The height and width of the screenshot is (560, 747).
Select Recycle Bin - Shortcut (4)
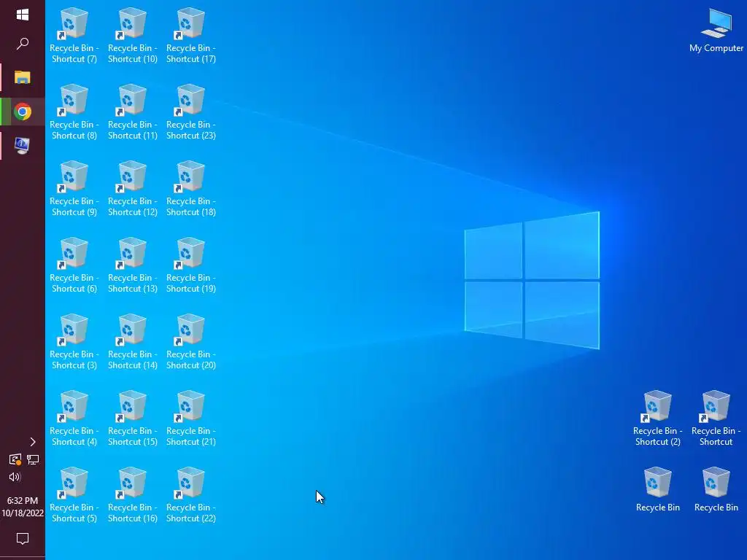pyautogui.click(x=74, y=419)
